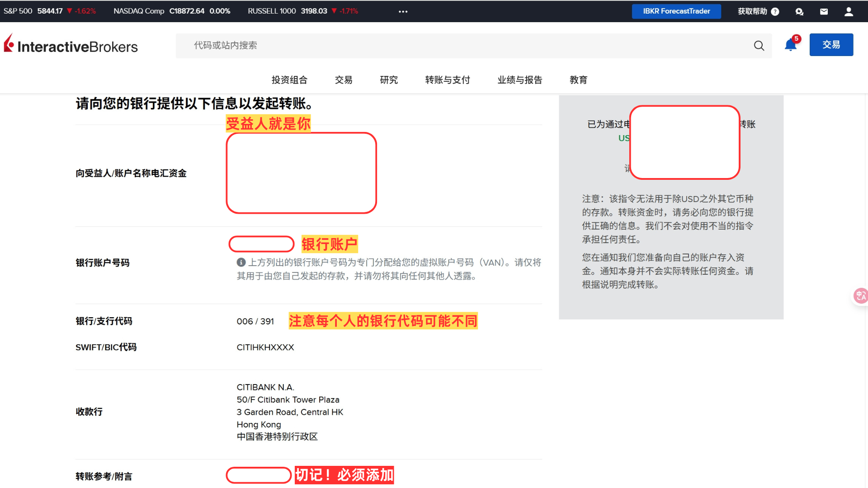Click the search magnifier icon
868x488 pixels.
coord(759,46)
